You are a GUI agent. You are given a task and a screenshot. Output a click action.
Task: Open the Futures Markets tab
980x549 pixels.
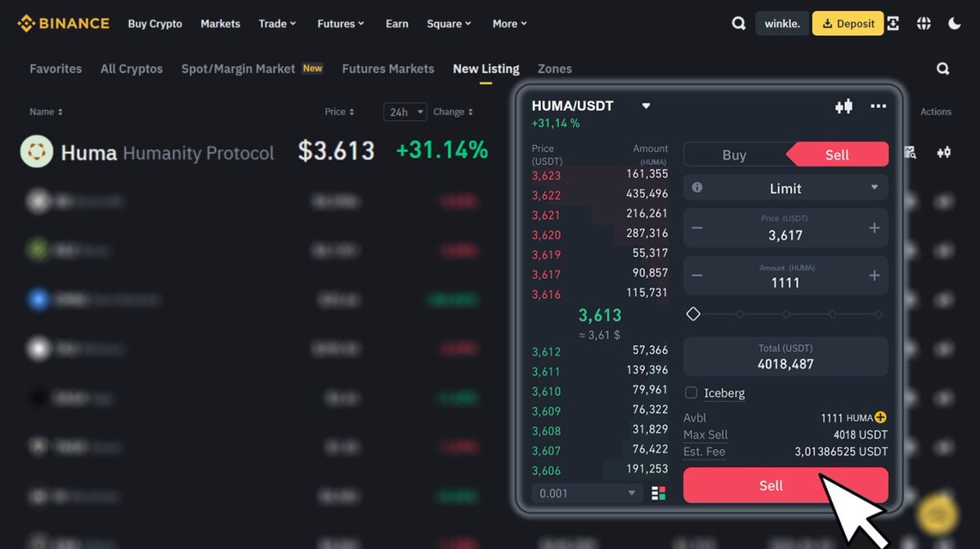[x=388, y=69]
